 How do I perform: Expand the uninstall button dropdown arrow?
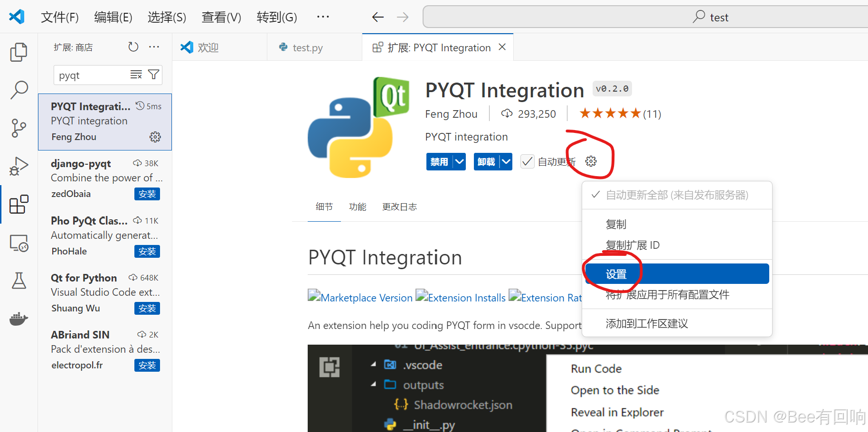click(506, 162)
